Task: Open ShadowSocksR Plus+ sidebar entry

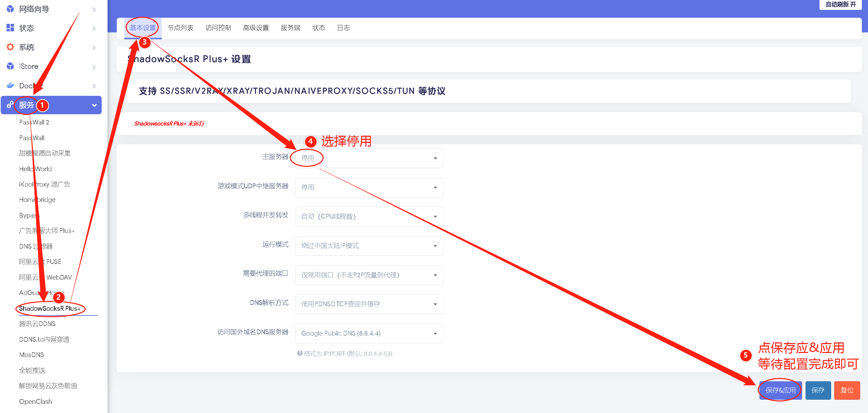Action: [x=49, y=309]
